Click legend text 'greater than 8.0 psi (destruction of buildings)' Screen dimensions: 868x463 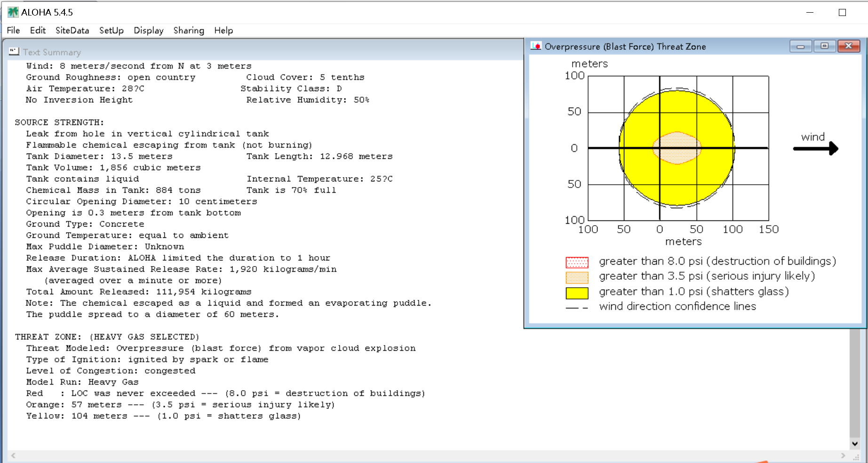tap(717, 261)
